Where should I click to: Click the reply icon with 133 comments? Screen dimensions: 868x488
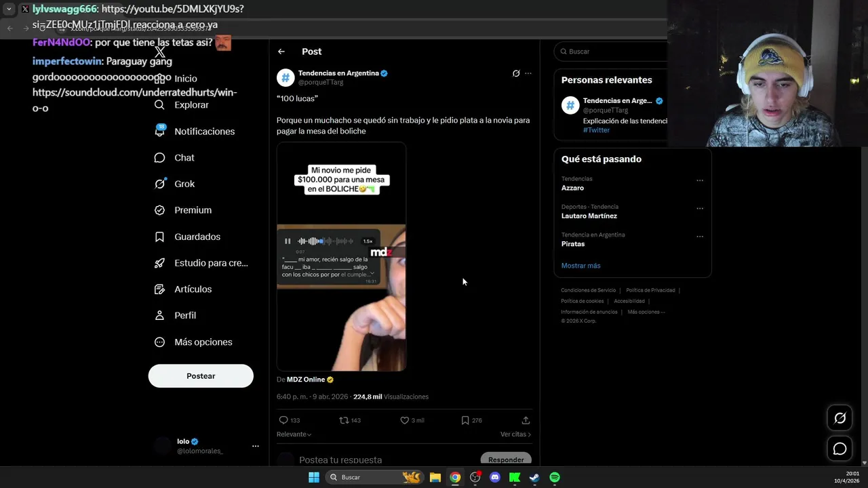283,420
